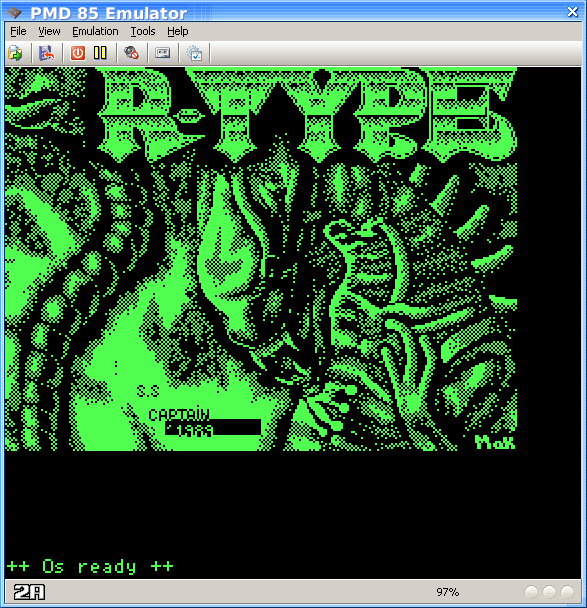
Task: Open the View menu
Action: coord(49,31)
